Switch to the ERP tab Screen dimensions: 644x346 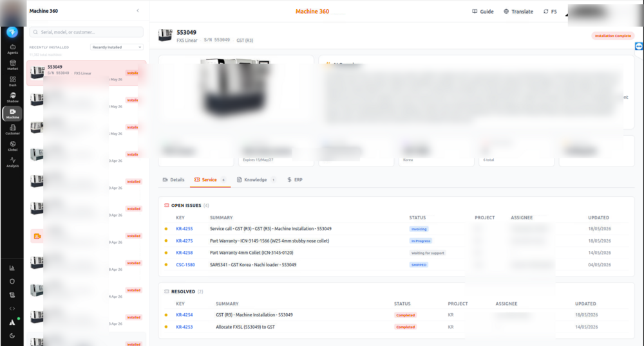(294, 179)
